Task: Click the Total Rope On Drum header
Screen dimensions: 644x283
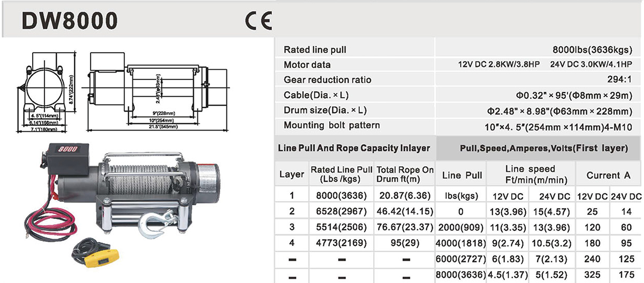Action: click(405, 175)
